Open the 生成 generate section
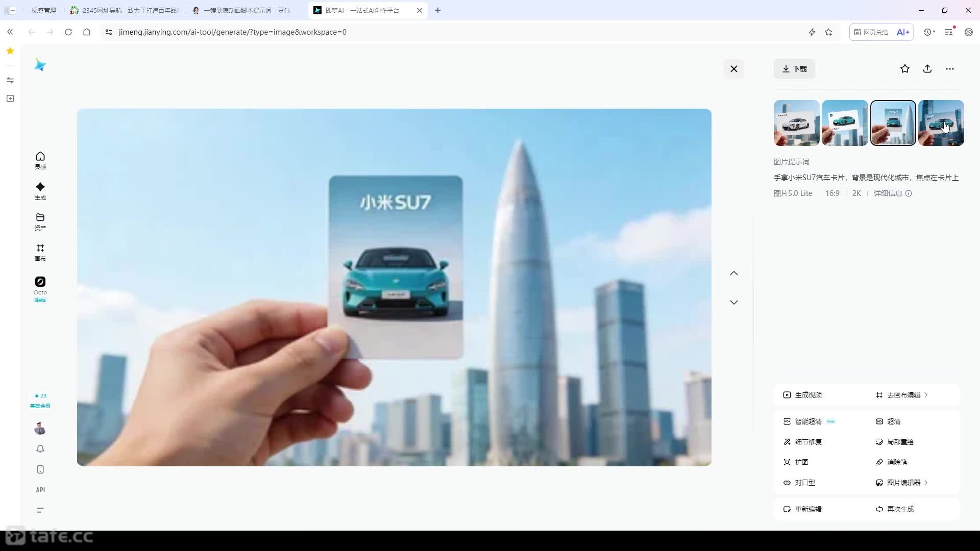The height and width of the screenshot is (551, 980). (x=40, y=191)
